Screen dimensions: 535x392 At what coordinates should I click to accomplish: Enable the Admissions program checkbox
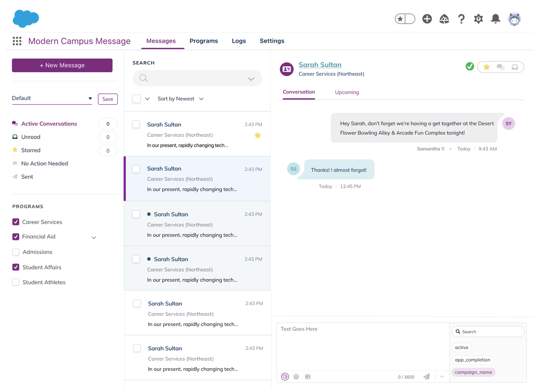(16, 252)
